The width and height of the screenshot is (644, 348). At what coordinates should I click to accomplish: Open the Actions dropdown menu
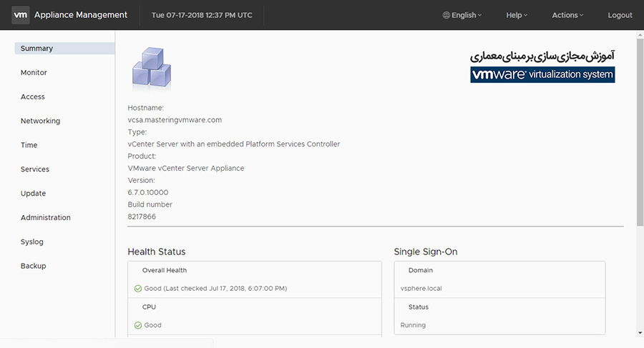pos(567,15)
